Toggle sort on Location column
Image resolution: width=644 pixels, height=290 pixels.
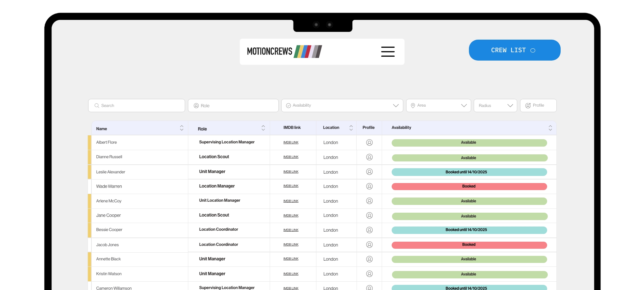click(x=351, y=128)
